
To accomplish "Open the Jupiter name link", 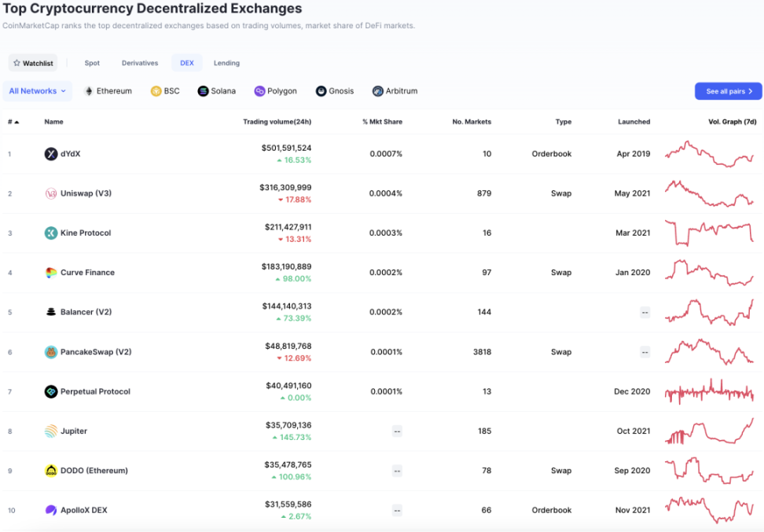I will [x=74, y=431].
